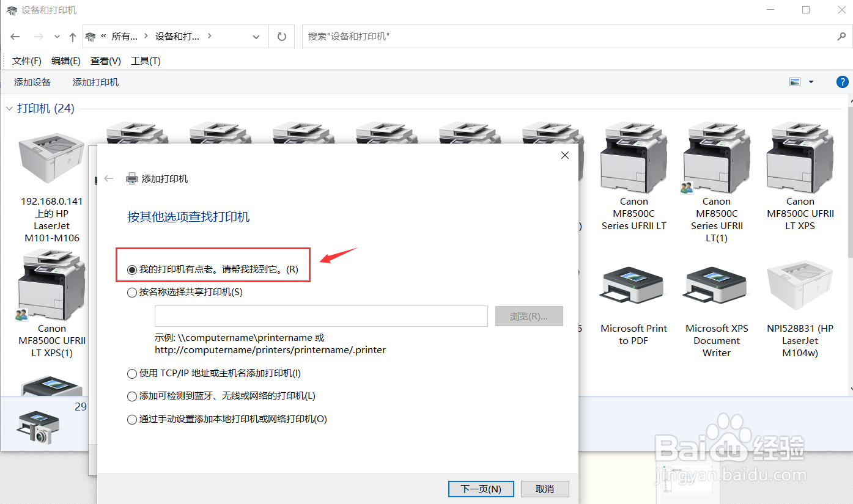Expand the chevron after 所有... breadcrumb
Screen dimensions: 853x504
(x=146, y=37)
